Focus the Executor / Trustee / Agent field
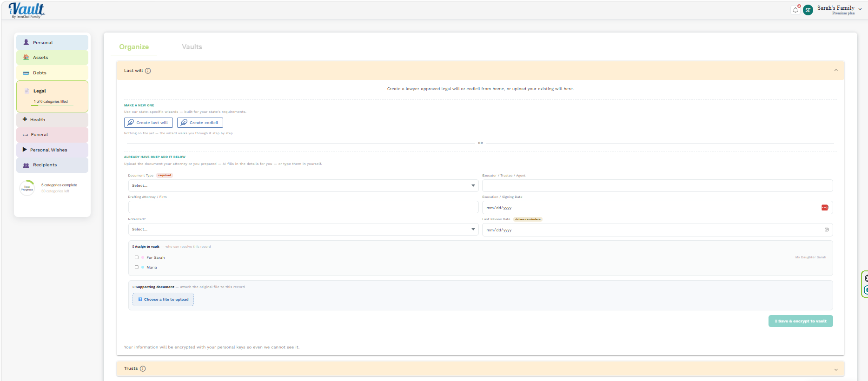Screen dimensions: 868x381 (x=657, y=185)
